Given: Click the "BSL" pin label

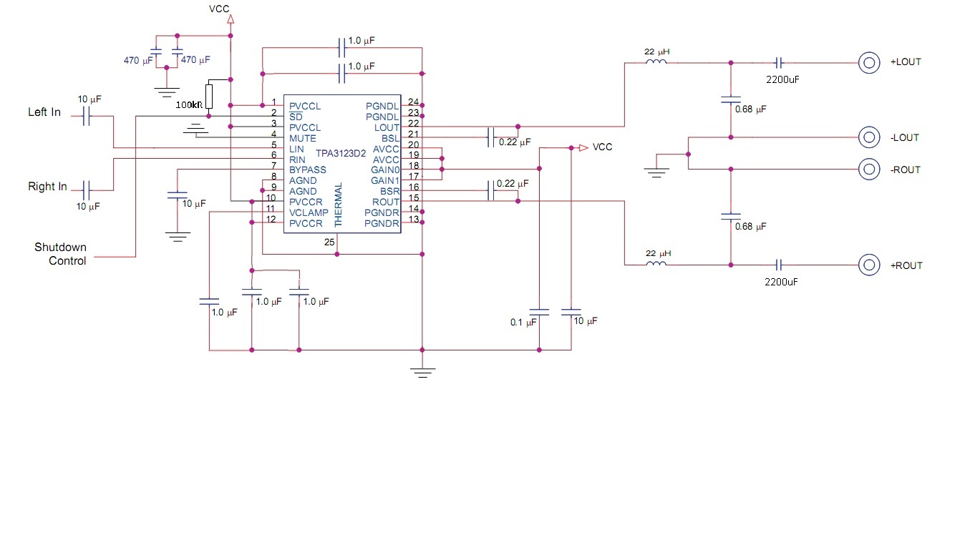Looking at the screenshot, I should coord(391,138).
